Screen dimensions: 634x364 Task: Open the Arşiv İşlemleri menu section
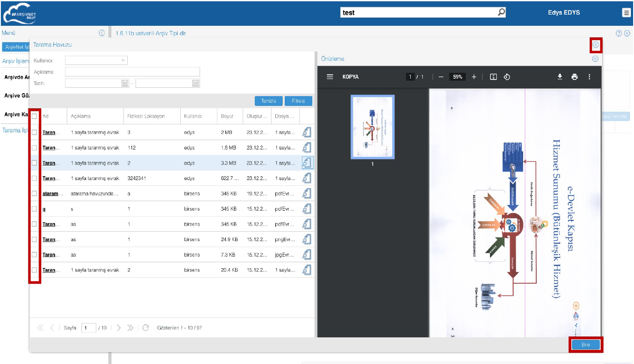point(15,61)
